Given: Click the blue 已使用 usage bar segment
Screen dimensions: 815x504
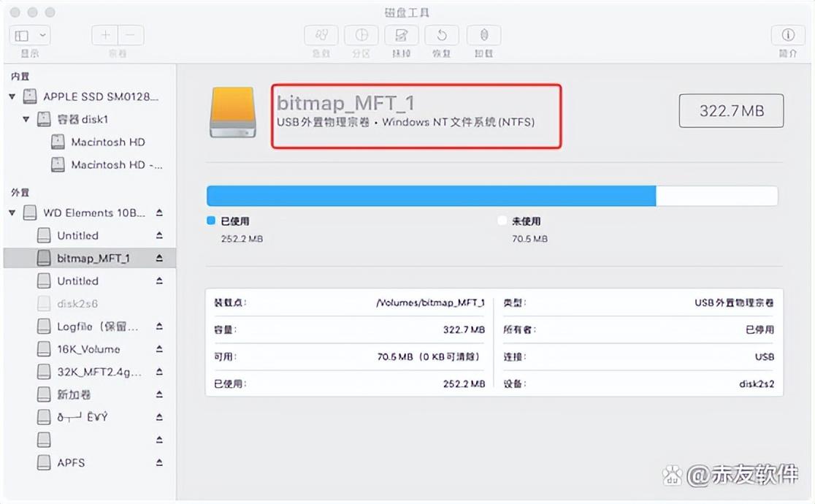Looking at the screenshot, I should 431,196.
